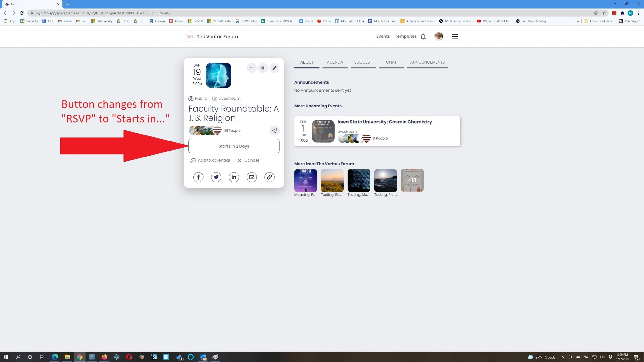This screenshot has height=362, width=644.
Task: Open user profile avatar menu
Action: 438,37
